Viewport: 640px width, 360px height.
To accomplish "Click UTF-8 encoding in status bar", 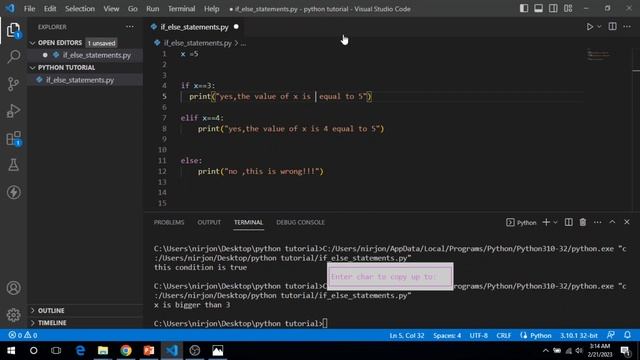I will 478,336.
